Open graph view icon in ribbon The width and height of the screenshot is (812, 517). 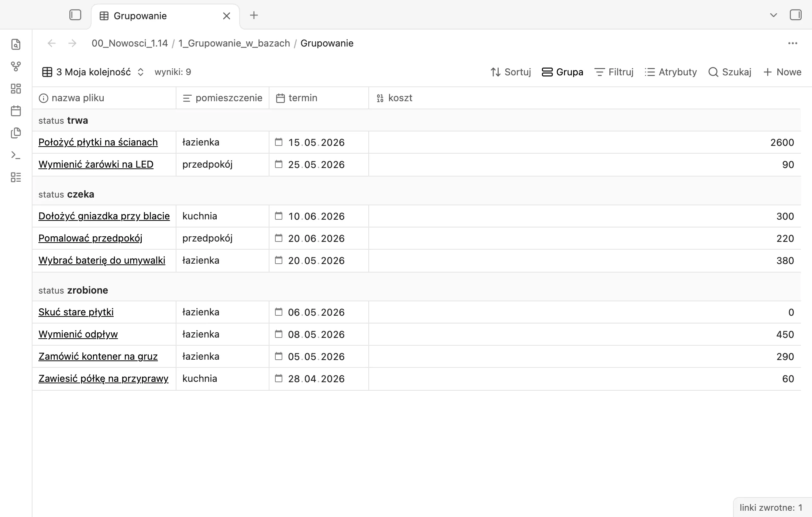(16, 66)
